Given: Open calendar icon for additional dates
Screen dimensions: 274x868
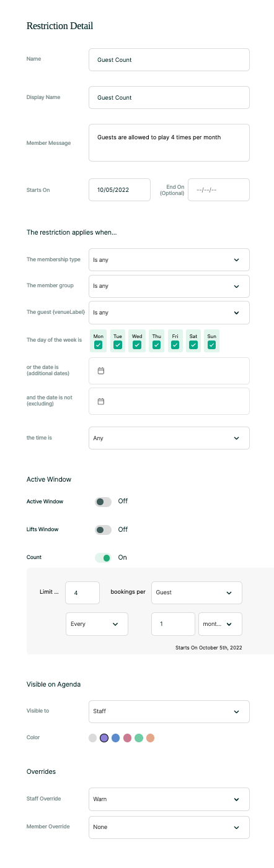Looking at the screenshot, I should (101, 371).
